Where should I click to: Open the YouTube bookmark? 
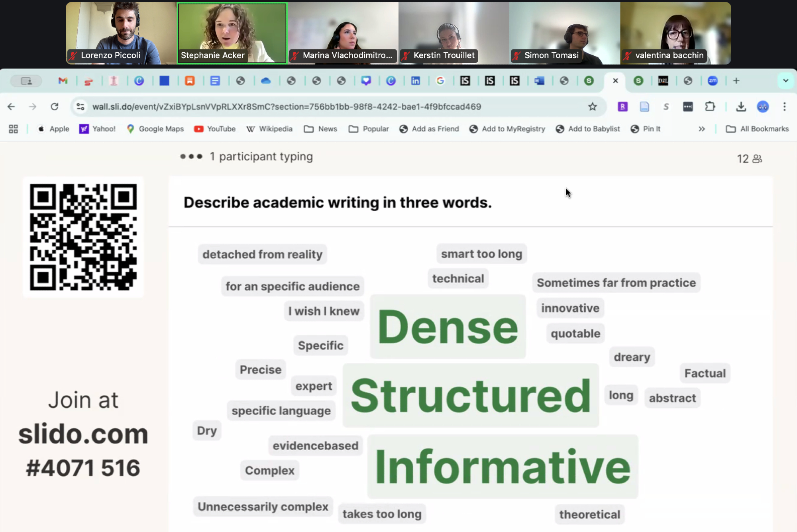pyautogui.click(x=214, y=129)
